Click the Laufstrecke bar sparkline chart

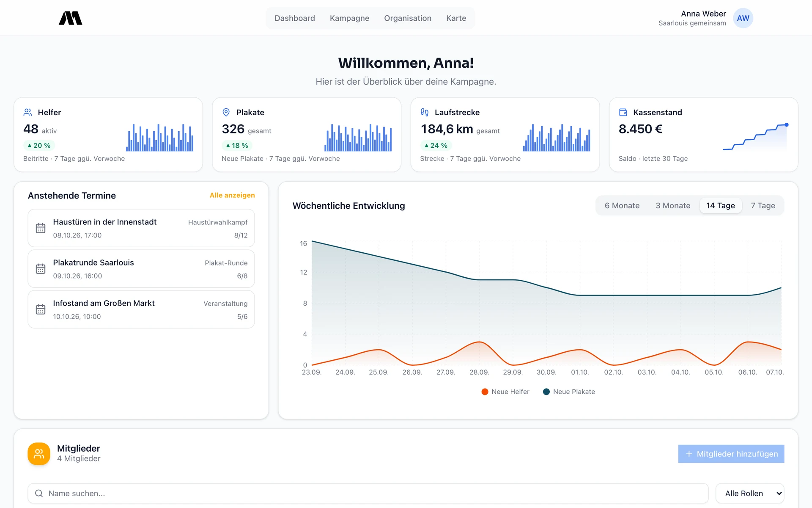(x=557, y=138)
